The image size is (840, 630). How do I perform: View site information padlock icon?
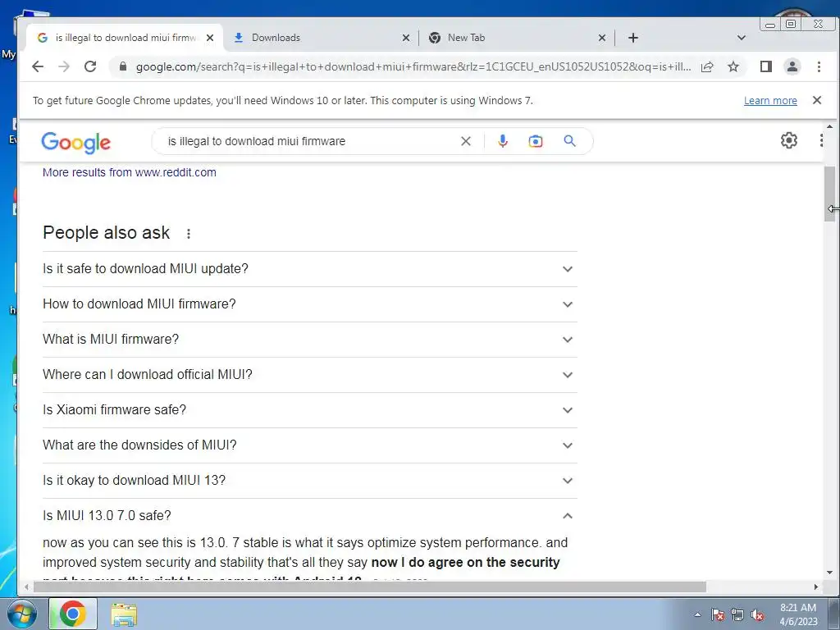(123, 66)
